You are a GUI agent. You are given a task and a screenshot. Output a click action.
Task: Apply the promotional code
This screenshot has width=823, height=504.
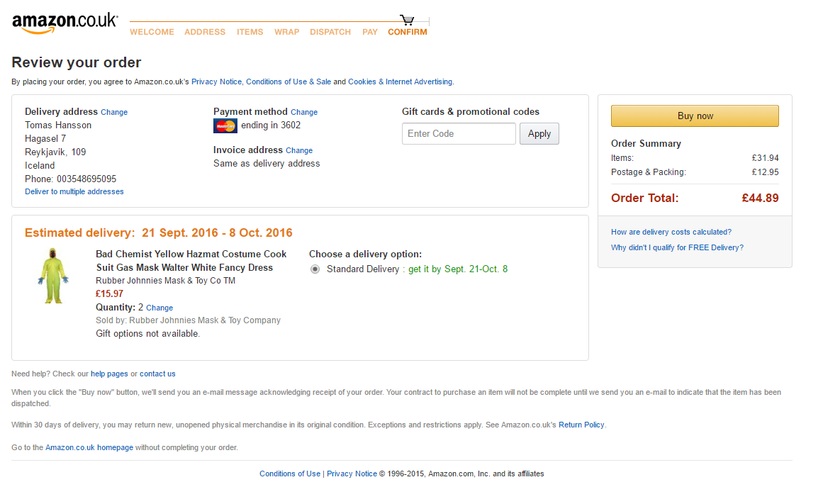539,134
